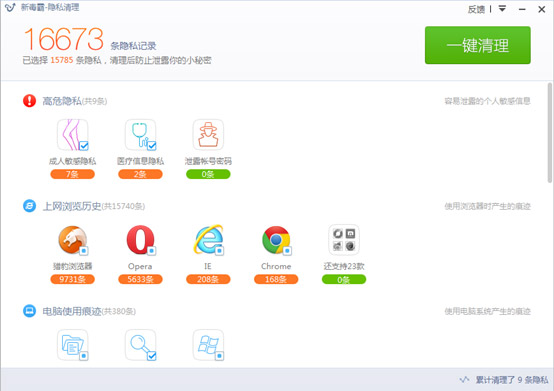Select the Liebao (cheetah) browser icon
554x391 pixels.
(72, 240)
